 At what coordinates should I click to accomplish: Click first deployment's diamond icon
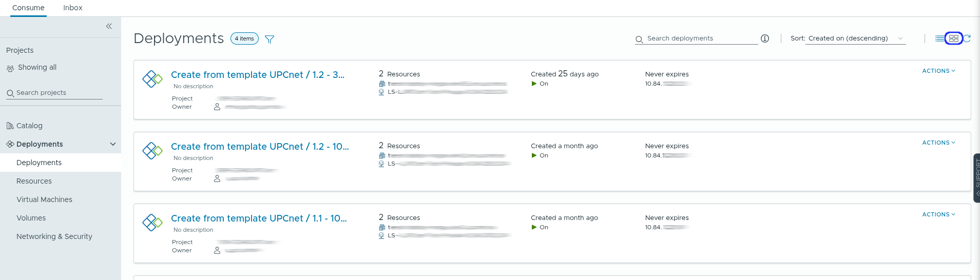[152, 79]
